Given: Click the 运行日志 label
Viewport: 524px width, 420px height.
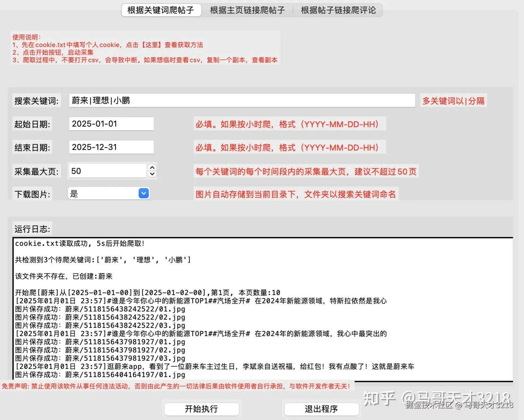Looking at the screenshot, I should pyautogui.click(x=32, y=229).
